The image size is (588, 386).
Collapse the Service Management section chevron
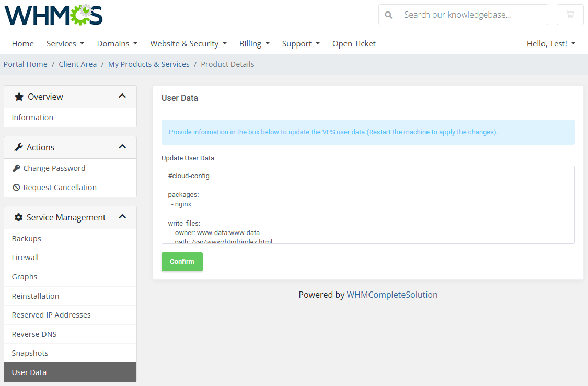(x=122, y=217)
